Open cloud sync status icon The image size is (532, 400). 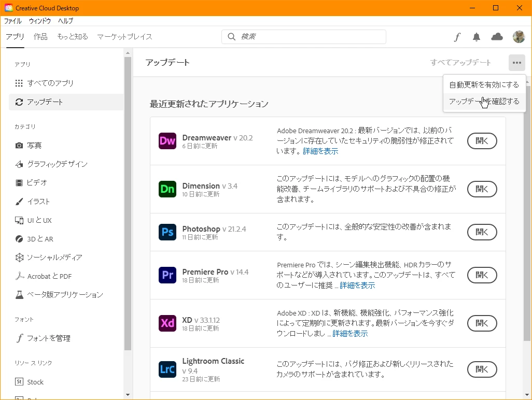(497, 37)
